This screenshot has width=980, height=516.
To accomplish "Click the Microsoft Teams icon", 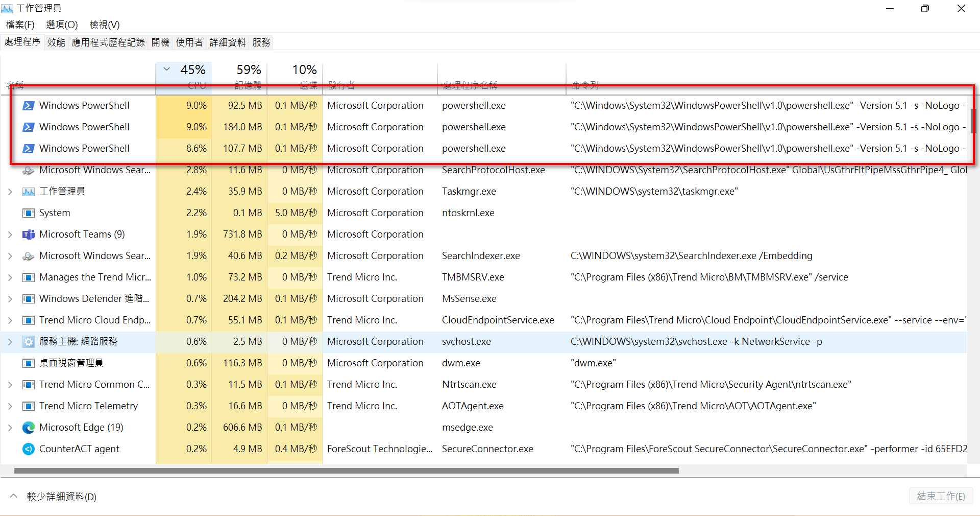I will [x=29, y=234].
